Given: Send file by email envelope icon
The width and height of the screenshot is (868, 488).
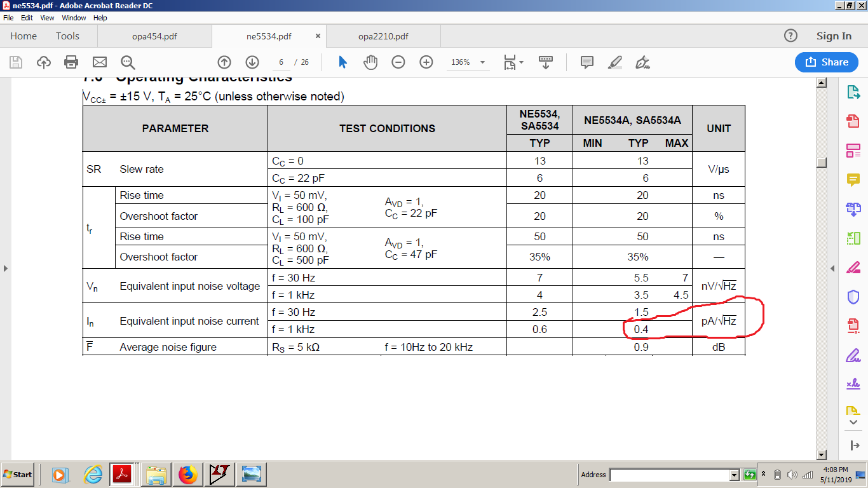Looking at the screenshot, I should point(99,62).
